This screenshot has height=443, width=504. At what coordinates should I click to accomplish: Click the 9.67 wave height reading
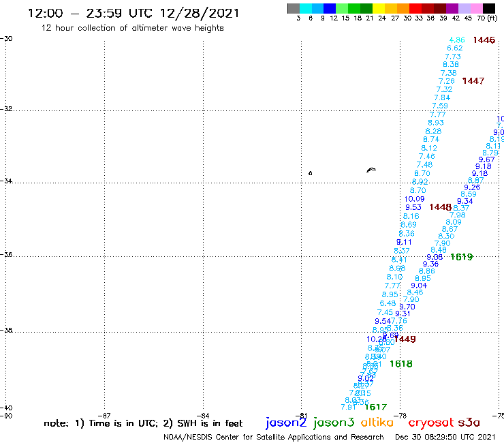487,159
